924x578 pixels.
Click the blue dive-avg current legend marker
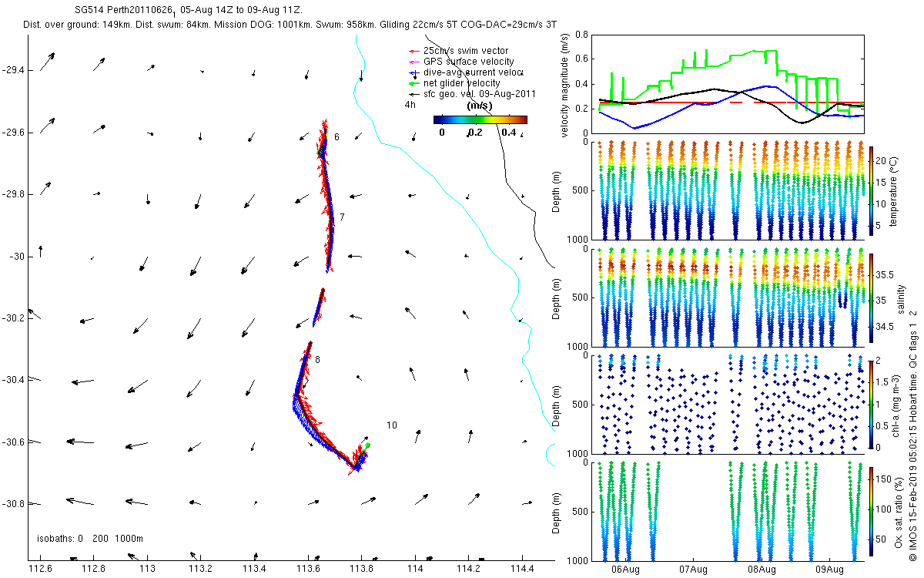tap(414, 72)
